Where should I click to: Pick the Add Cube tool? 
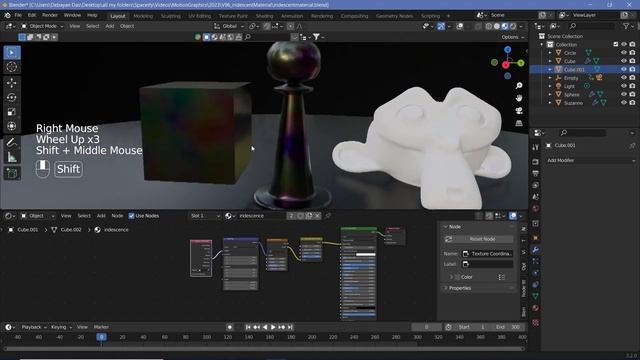[x=12, y=173]
